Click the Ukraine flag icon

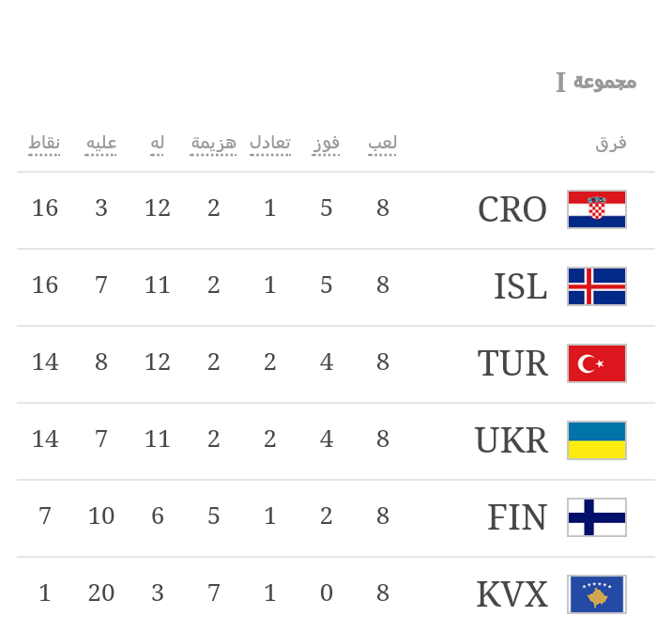click(597, 440)
